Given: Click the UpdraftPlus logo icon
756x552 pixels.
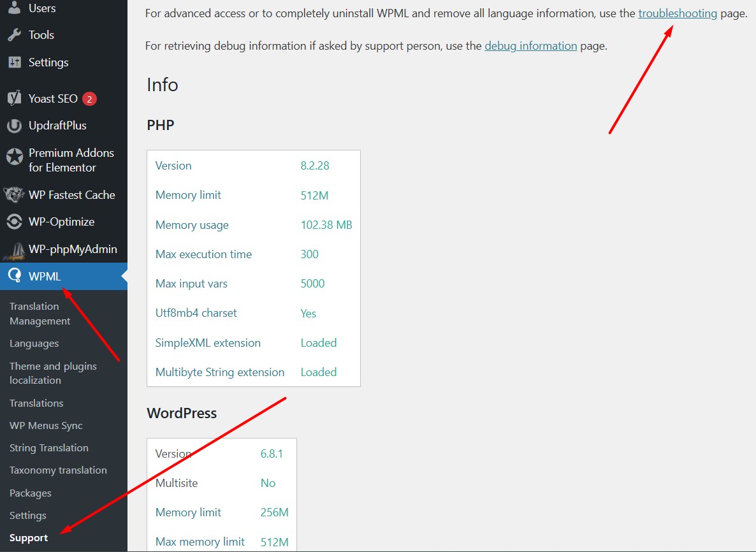Looking at the screenshot, I should point(15,126).
